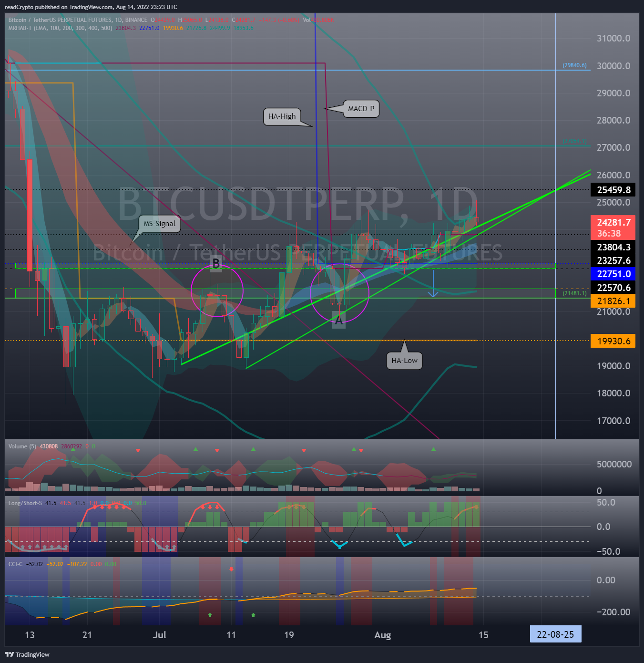The width and height of the screenshot is (644, 663).
Task: Click the readCrypto published header text
Action: point(91,7)
